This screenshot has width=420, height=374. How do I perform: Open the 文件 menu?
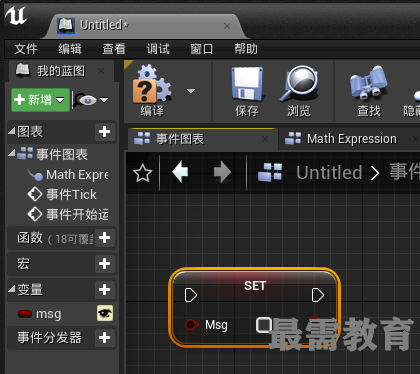[x=26, y=49]
